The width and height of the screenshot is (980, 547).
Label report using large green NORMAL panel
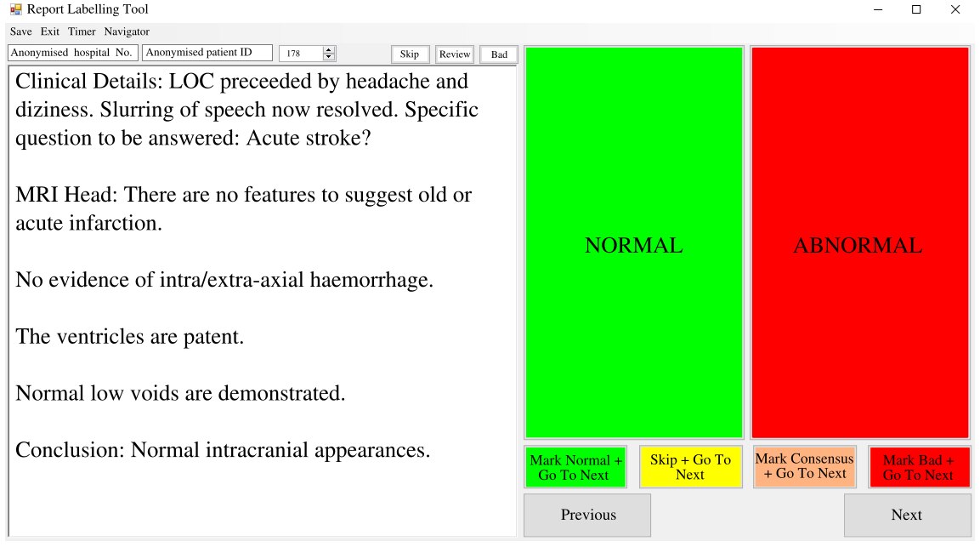[x=634, y=242]
